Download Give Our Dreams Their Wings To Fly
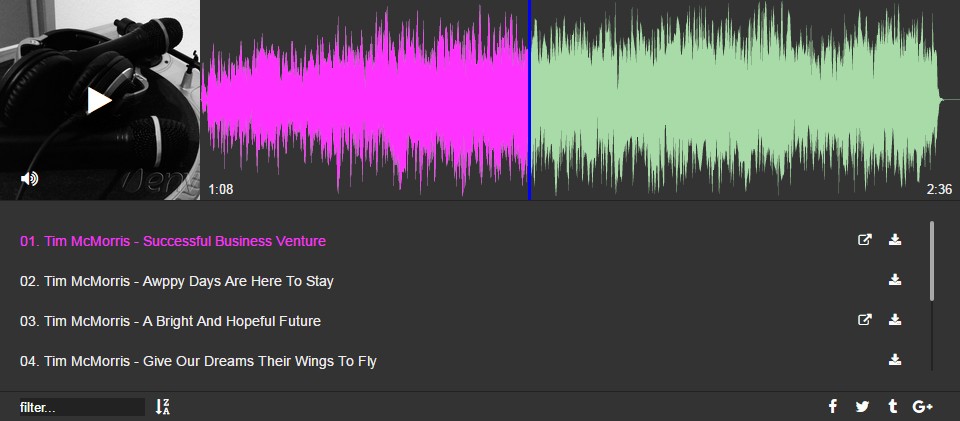The height and width of the screenshot is (421, 960). click(x=895, y=360)
